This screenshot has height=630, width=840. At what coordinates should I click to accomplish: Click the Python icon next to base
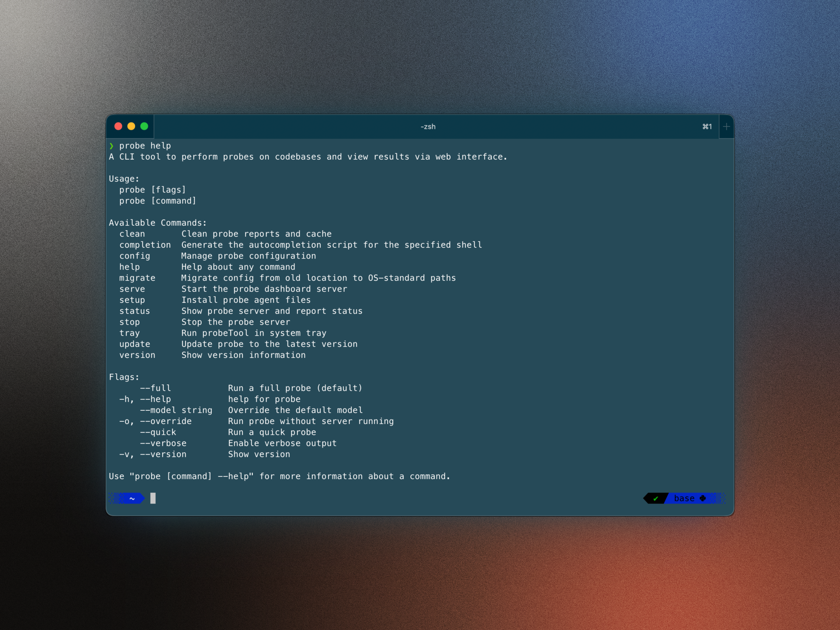(x=703, y=498)
